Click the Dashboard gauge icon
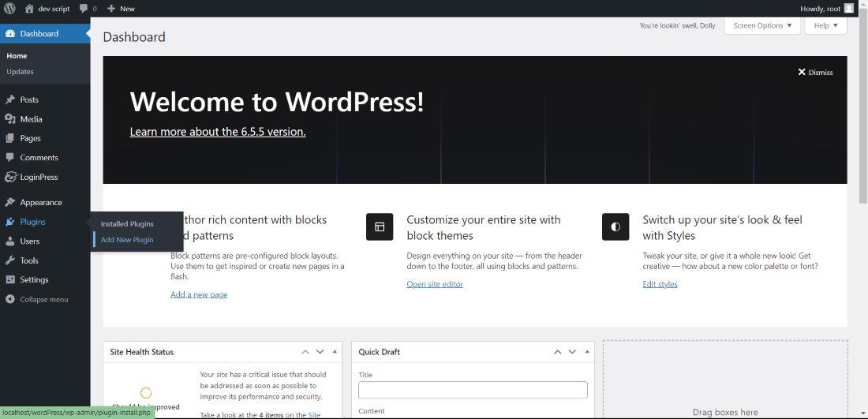868x419 pixels. click(x=10, y=34)
